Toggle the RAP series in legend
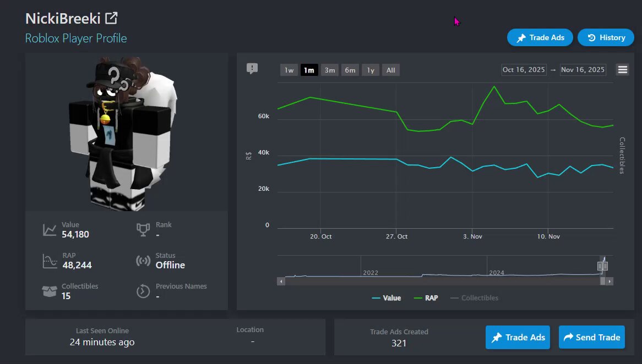642x364 pixels. point(426,298)
